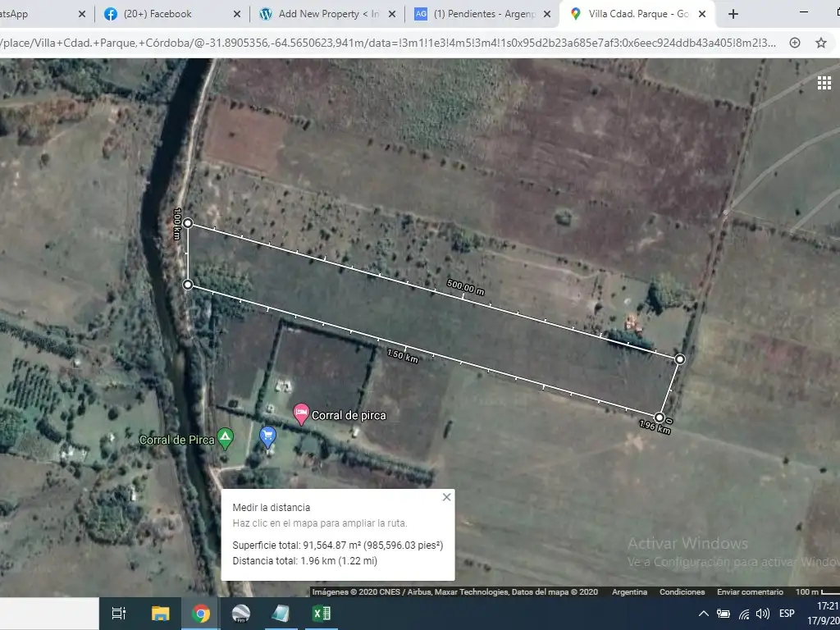Select the blue shopping cart map marker

[x=267, y=436]
